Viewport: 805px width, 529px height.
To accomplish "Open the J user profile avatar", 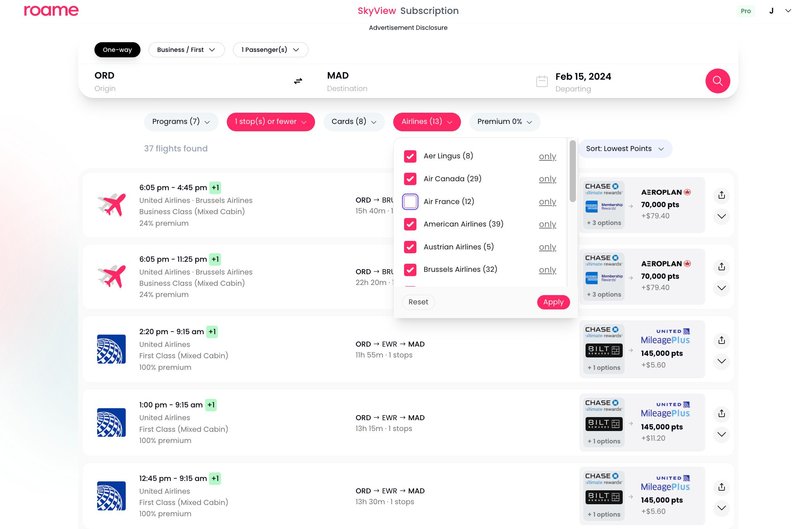I will (x=771, y=11).
